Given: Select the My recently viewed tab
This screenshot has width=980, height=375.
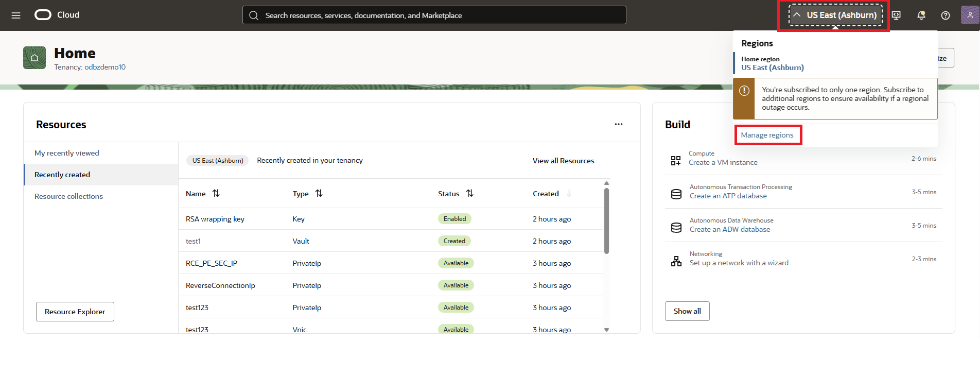Looking at the screenshot, I should point(67,153).
